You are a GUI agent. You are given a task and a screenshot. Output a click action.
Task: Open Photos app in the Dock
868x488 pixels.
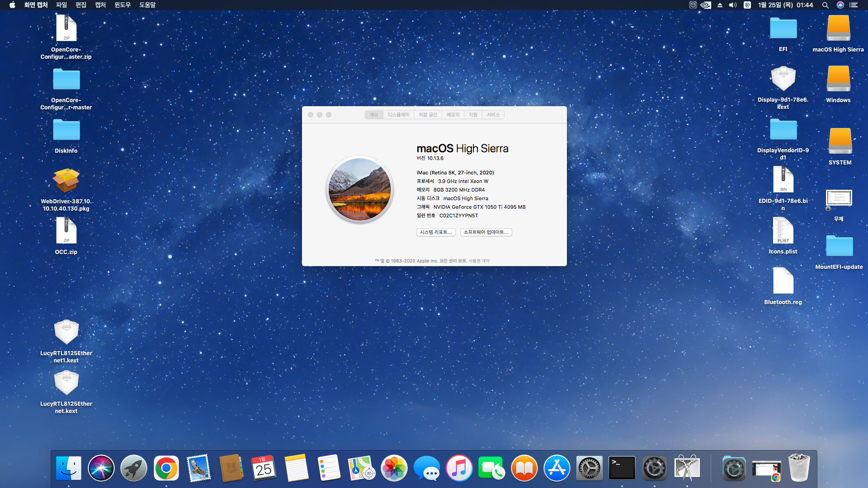(394, 468)
